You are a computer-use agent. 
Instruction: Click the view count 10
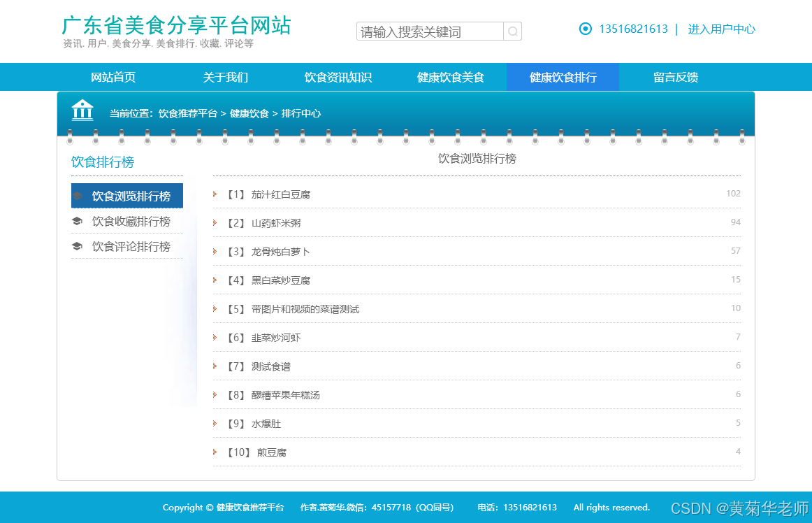pos(735,308)
